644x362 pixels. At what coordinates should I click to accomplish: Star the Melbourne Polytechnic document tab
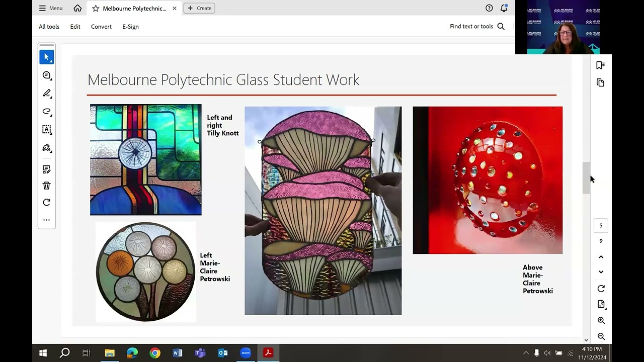coord(96,8)
